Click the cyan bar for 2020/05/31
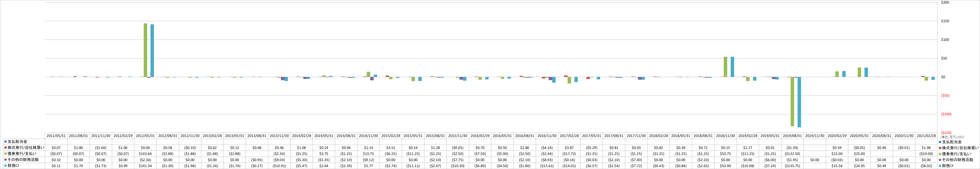Viewport: 980px width, 169px height. click(x=866, y=72)
